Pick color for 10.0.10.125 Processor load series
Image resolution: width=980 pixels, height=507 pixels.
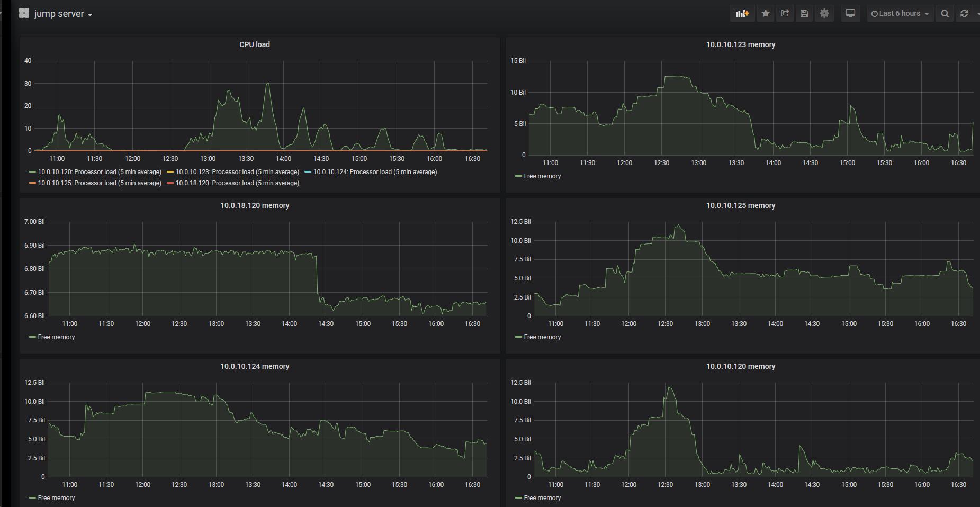point(32,183)
